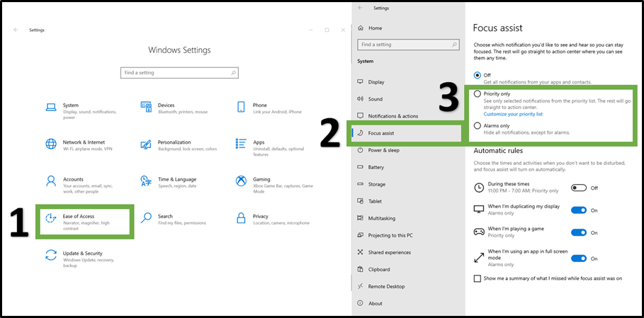Open When I'm duplicating my display rule
The image size is (644, 318).
(524, 210)
